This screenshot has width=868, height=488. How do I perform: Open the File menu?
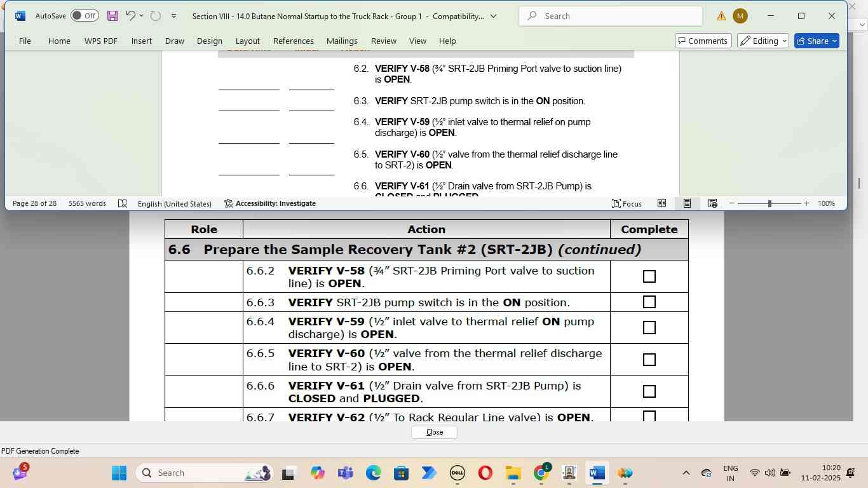tap(25, 41)
